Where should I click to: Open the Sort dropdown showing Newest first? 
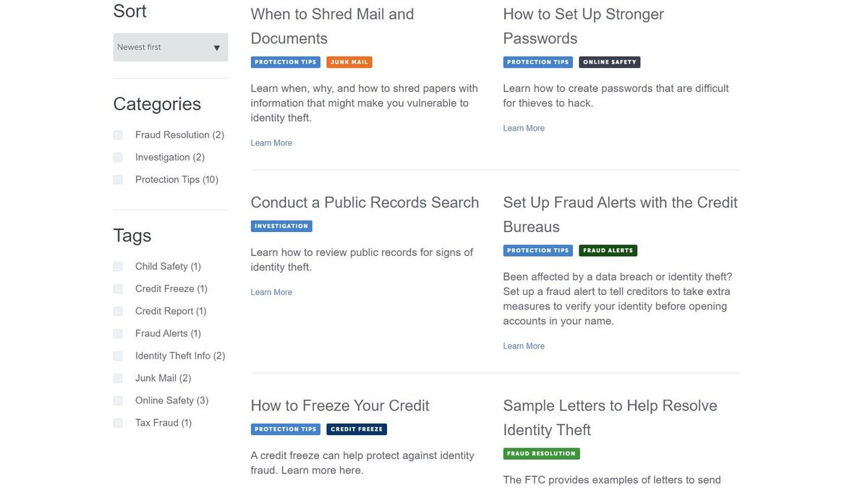170,48
